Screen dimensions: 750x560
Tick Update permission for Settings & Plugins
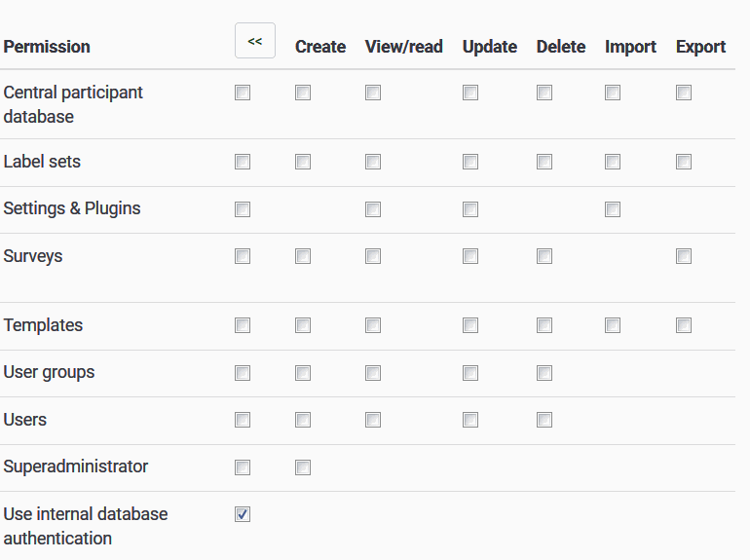[470, 209]
